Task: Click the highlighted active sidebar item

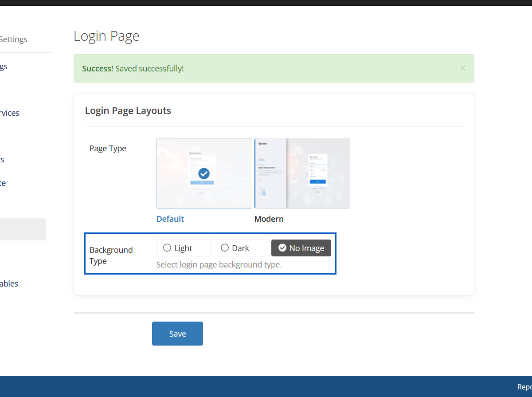Action: (x=22, y=229)
